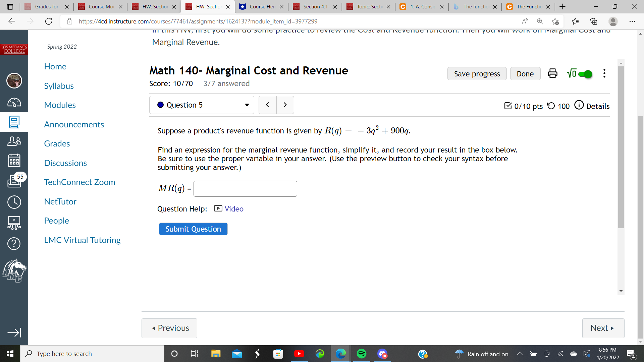Image resolution: width=644 pixels, height=362 pixels.
Task: Click the checkbox icon beside 0/10 pts
Action: coord(508,106)
